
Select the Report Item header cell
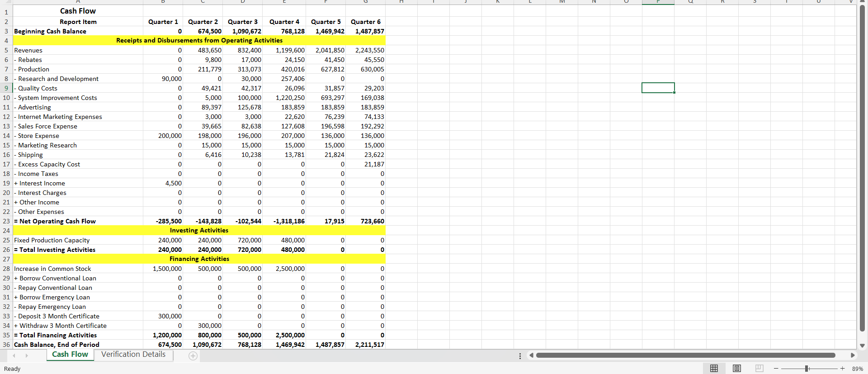coord(78,22)
